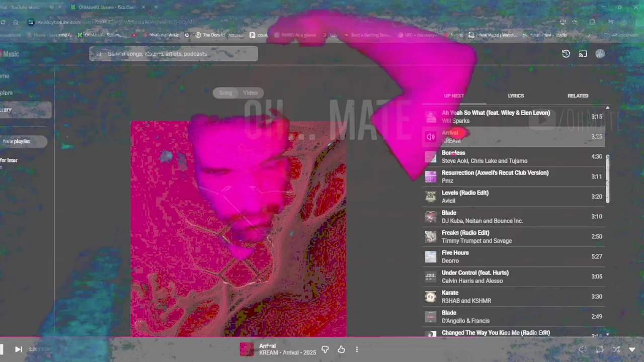
Task: Reload the page in browser
Action: (3, 22)
